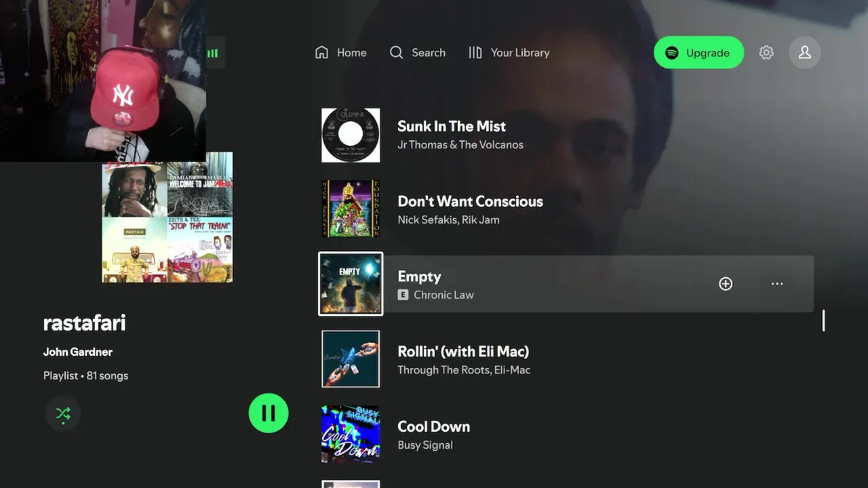Open more options for Empty track
The image size is (868, 488).
(x=777, y=284)
